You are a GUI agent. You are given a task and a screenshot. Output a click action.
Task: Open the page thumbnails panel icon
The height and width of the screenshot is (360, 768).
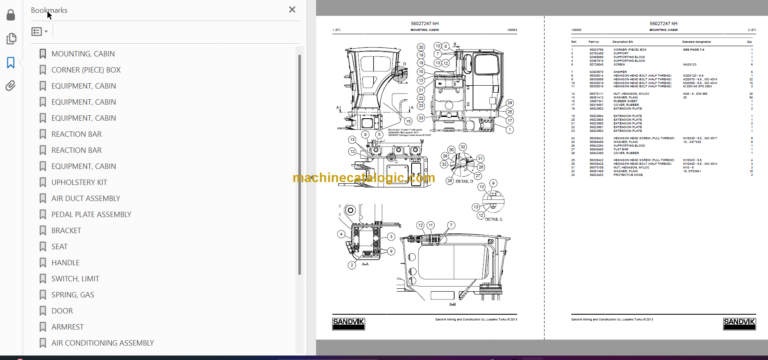tap(11, 39)
